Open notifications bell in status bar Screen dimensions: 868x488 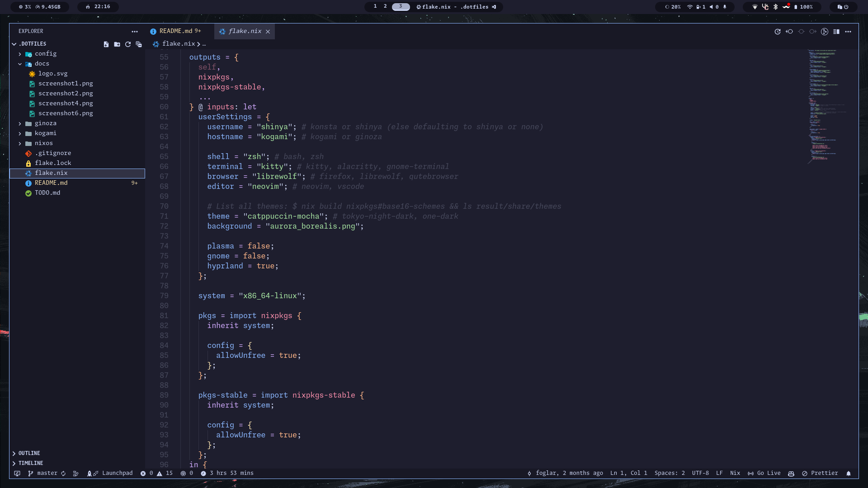(x=849, y=474)
